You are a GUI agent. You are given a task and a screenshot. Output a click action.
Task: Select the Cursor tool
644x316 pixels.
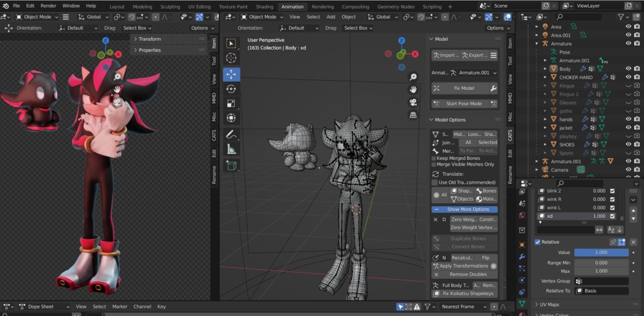pyautogui.click(x=231, y=58)
